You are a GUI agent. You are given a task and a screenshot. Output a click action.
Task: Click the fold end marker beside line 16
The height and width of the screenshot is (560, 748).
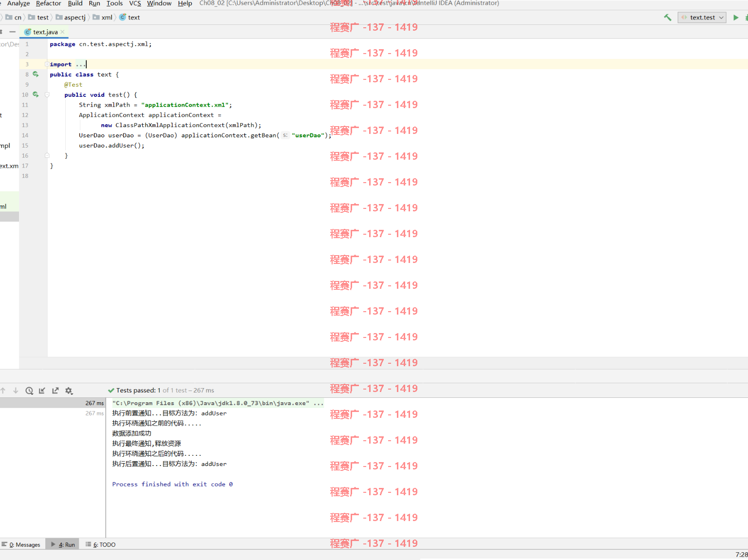coord(47,156)
